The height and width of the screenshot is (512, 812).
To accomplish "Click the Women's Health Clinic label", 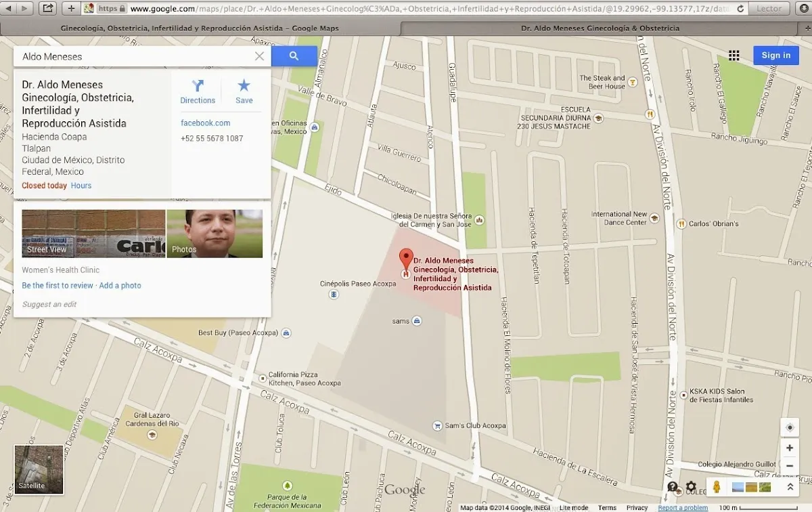I will point(61,270).
